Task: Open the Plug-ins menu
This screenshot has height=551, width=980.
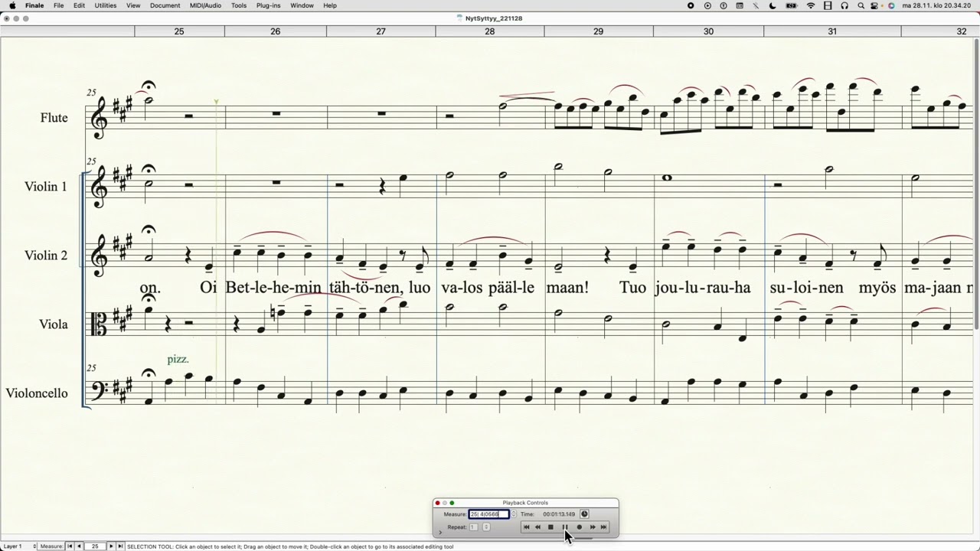Action: tap(268, 5)
